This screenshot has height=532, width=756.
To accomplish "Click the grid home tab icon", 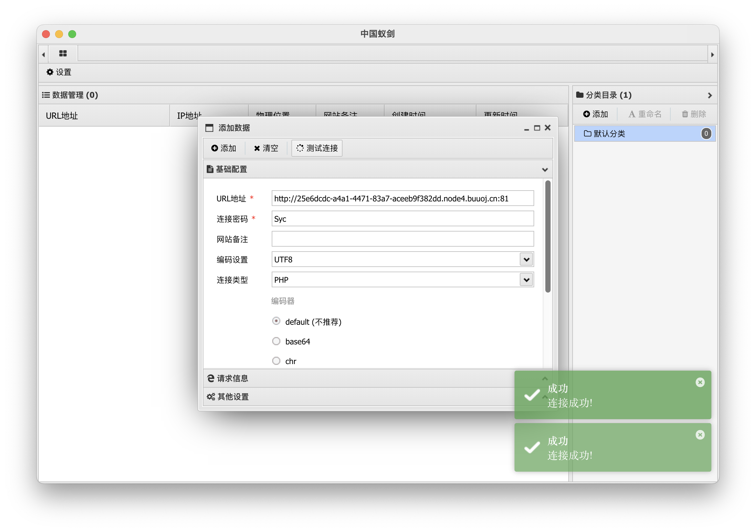I will pyautogui.click(x=63, y=53).
